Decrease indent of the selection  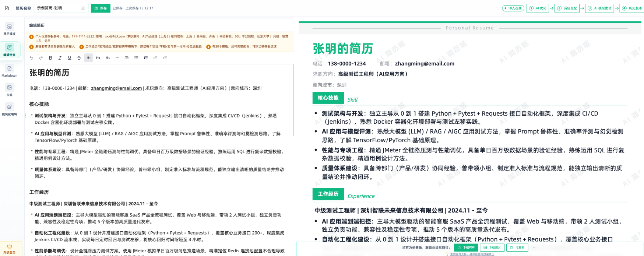click(165, 58)
